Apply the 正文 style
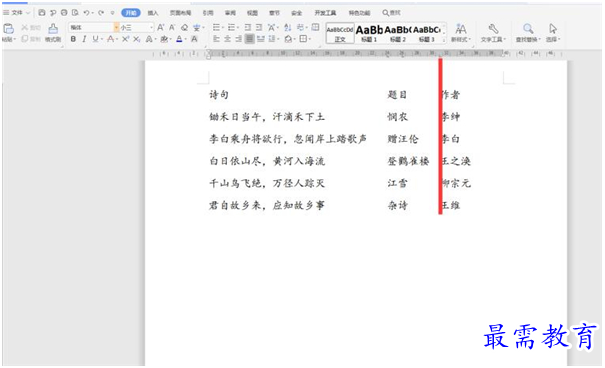The height and width of the screenshot is (368, 605). pos(340,33)
